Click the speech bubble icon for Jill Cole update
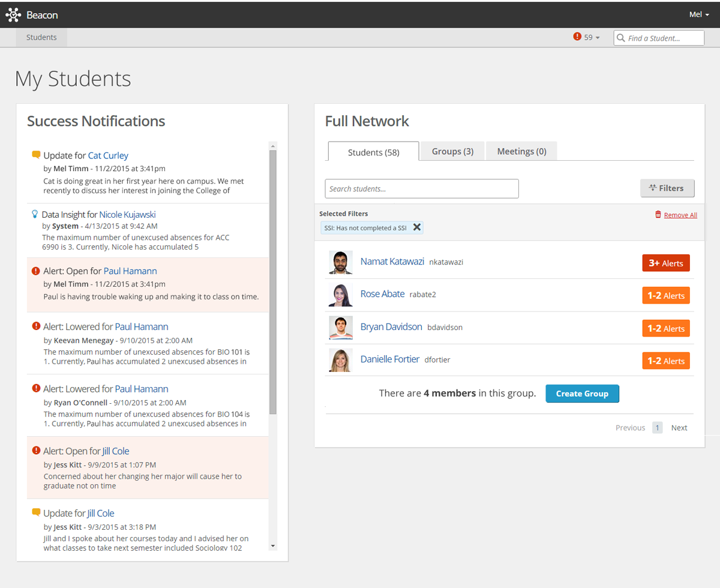This screenshot has width=720, height=588. click(36, 512)
